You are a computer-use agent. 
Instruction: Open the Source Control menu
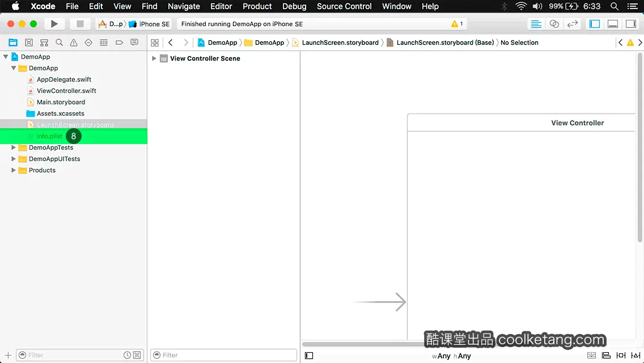[x=344, y=6]
